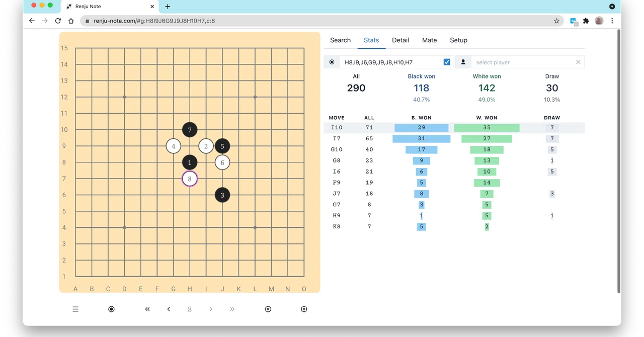Open the browser extensions puzzle icon
This screenshot has height=337, width=644.
pos(586,21)
